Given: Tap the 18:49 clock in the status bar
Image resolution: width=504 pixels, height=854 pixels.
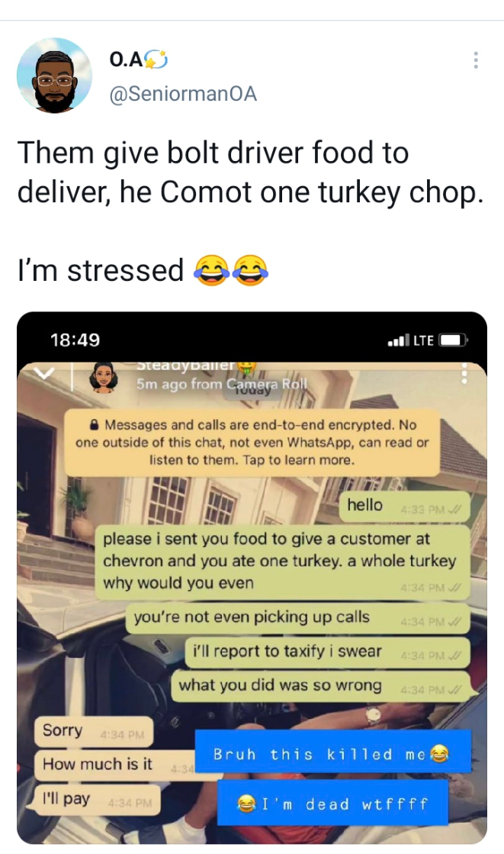Looking at the screenshot, I should 75,340.
